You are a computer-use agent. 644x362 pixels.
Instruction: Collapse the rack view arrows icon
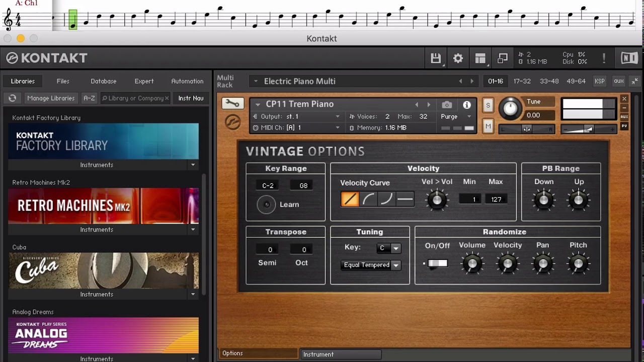(x=634, y=81)
